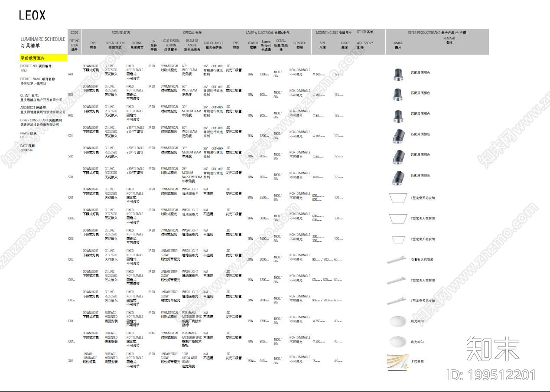This screenshot has height=392, width=550.
Task: Click the yellow highlighted section label
Action: [x=43, y=58]
